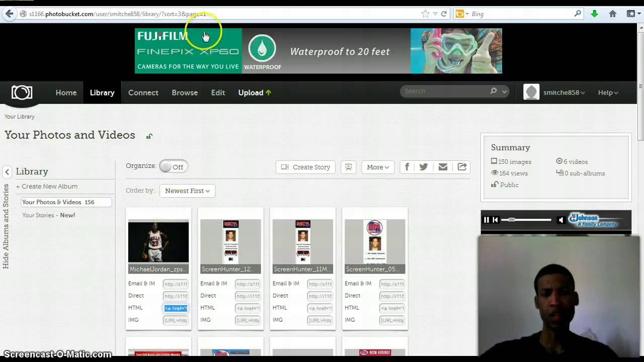Click the Create Story button
This screenshot has width=644, height=362.
306,167
